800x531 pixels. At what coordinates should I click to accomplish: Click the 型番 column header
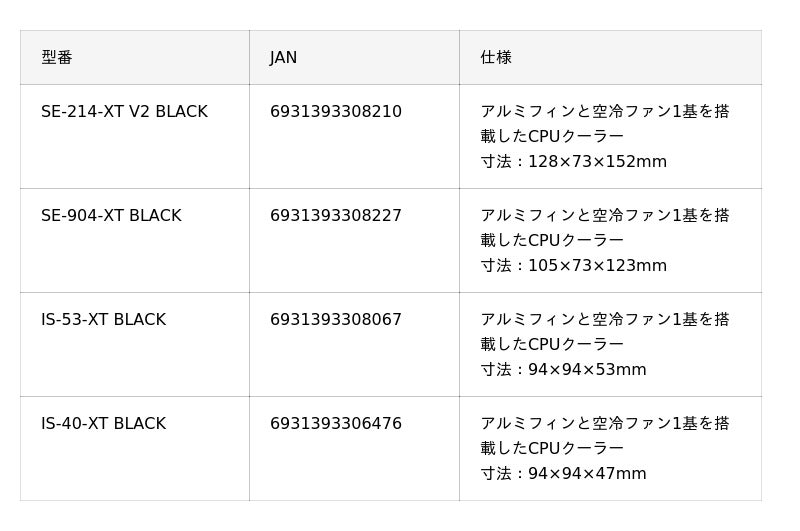pos(57,58)
